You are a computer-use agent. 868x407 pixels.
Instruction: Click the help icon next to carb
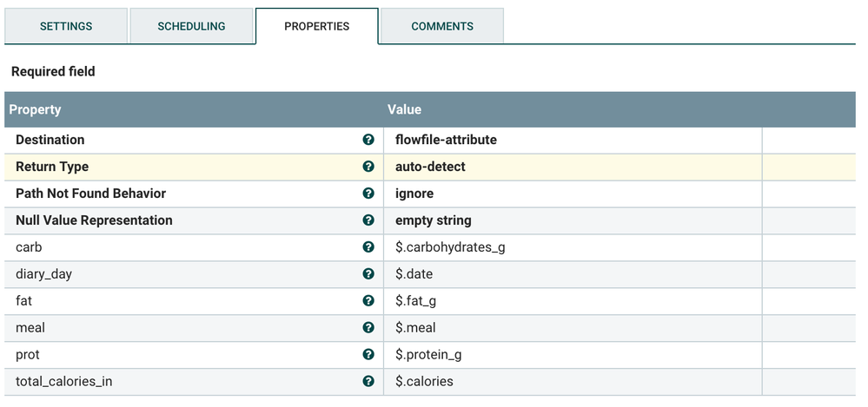[x=368, y=247]
